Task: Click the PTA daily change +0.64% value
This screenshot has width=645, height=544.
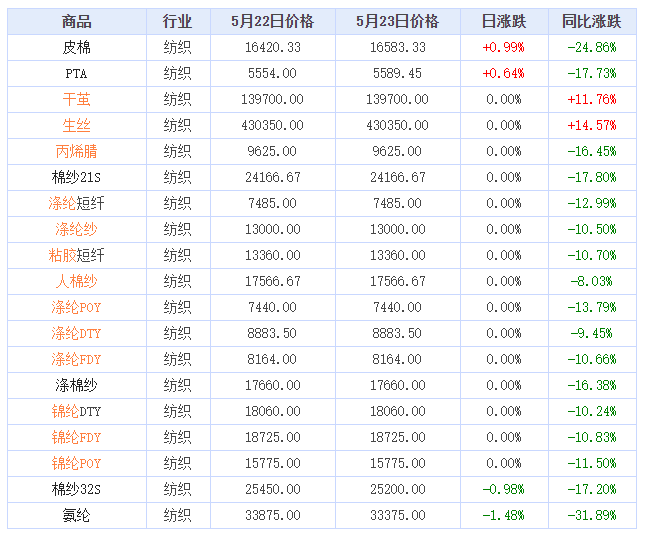Action: pyautogui.click(x=503, y=73)
